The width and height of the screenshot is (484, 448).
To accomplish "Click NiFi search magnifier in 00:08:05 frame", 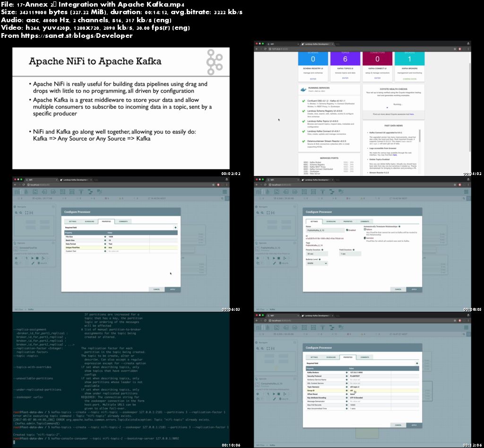I will [x=464, y=198].
